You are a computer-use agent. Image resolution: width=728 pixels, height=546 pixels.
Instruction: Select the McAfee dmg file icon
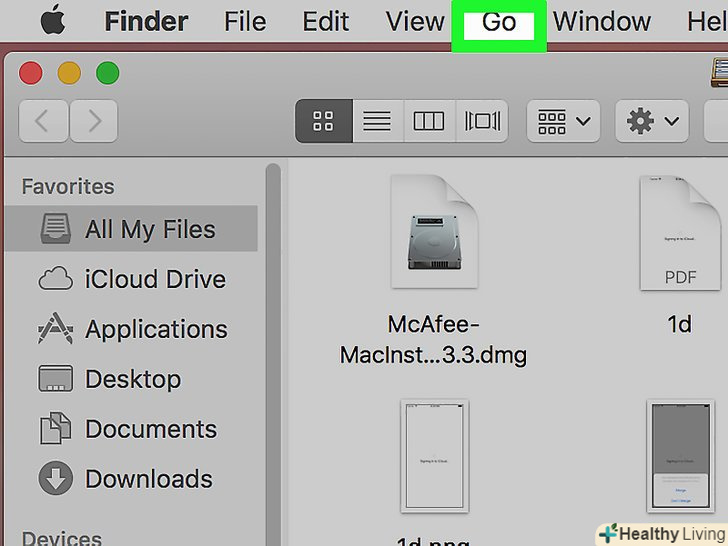[x=435, y=231]
